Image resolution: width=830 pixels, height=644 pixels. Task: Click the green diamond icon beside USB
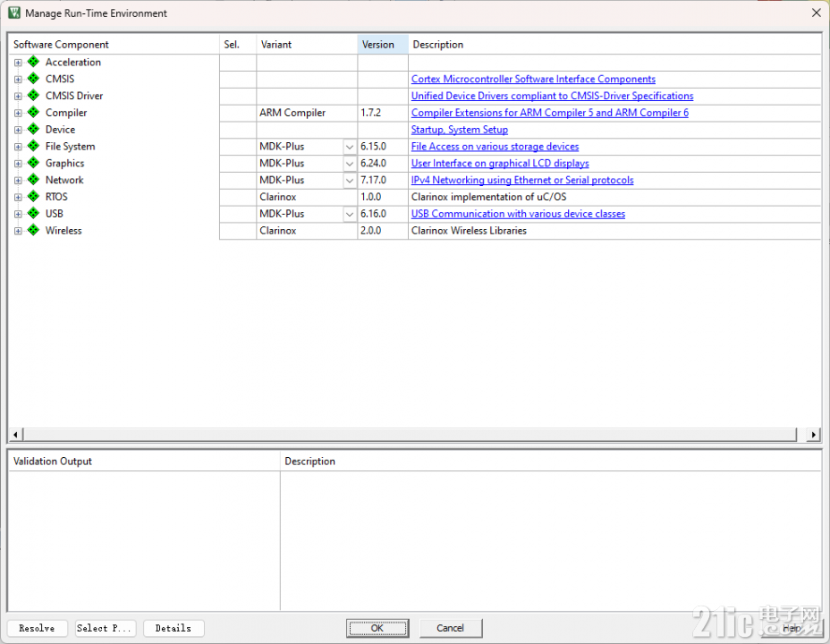click(33, 214)
